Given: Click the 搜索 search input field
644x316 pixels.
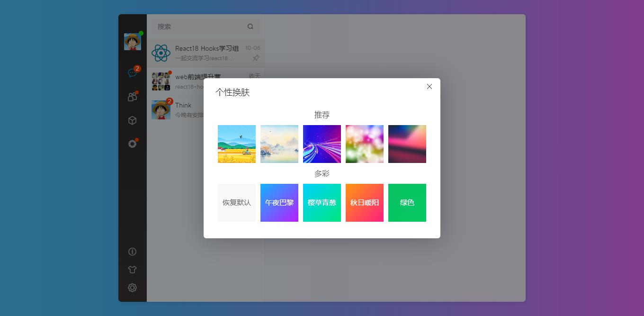Looking at the screenshot, I should tap(189, 27).
